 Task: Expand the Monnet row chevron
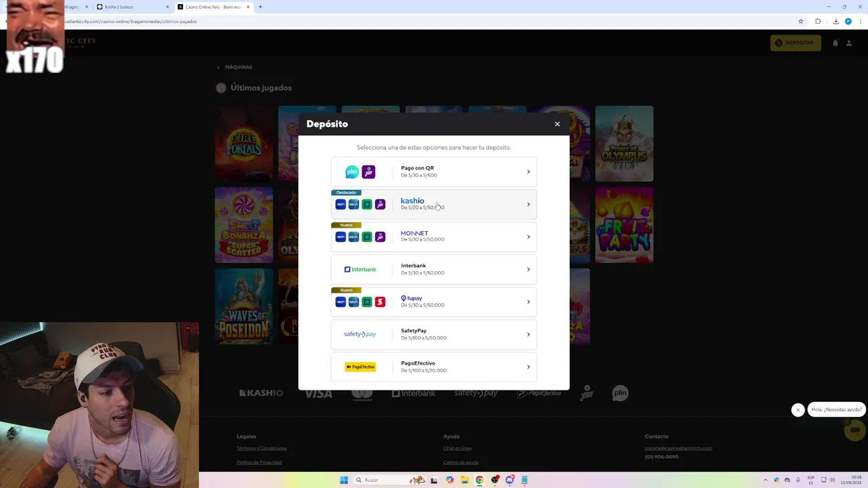(x=528, y=237)
